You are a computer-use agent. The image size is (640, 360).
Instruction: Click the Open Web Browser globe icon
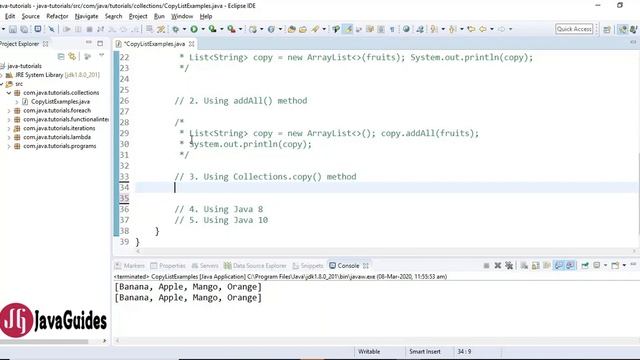pos(406,29)
